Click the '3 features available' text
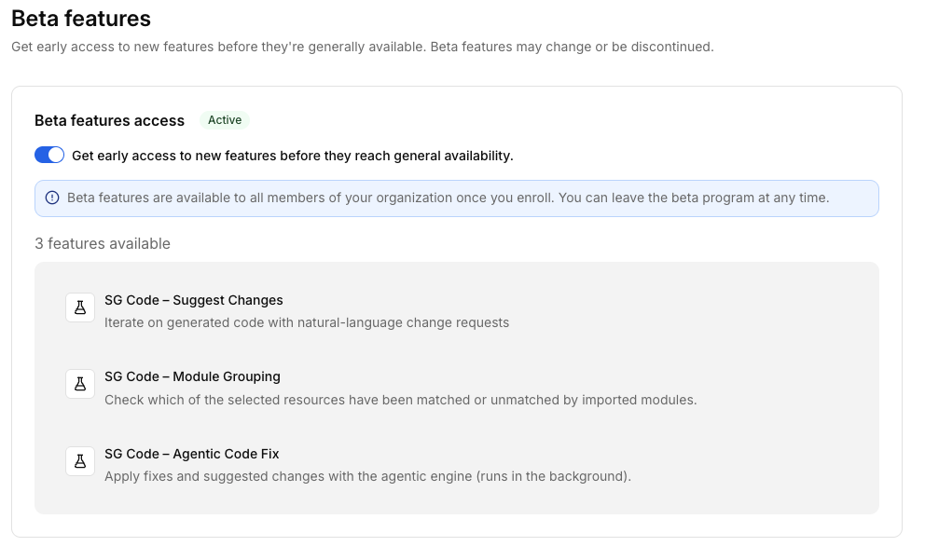Viewport: 925px width, 560px height. tap(103, 244)
